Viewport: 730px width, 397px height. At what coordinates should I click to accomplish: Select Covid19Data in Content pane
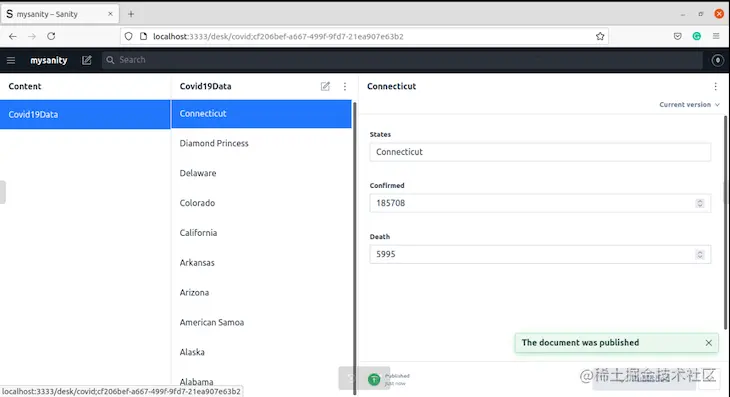[x=85, y=114]
